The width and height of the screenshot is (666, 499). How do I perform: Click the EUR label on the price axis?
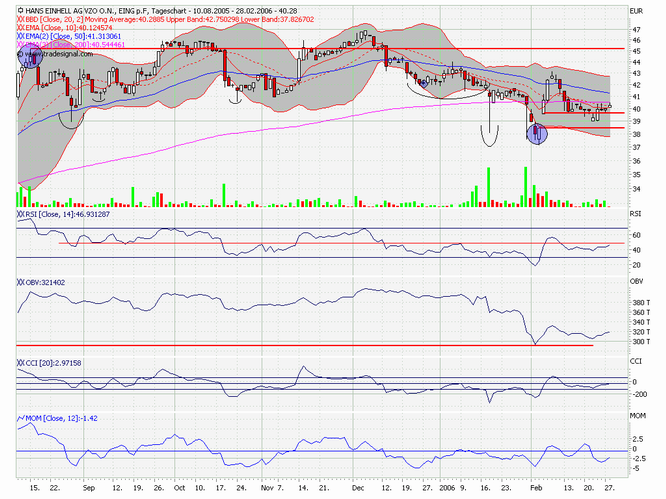click(x=637, y=9)
